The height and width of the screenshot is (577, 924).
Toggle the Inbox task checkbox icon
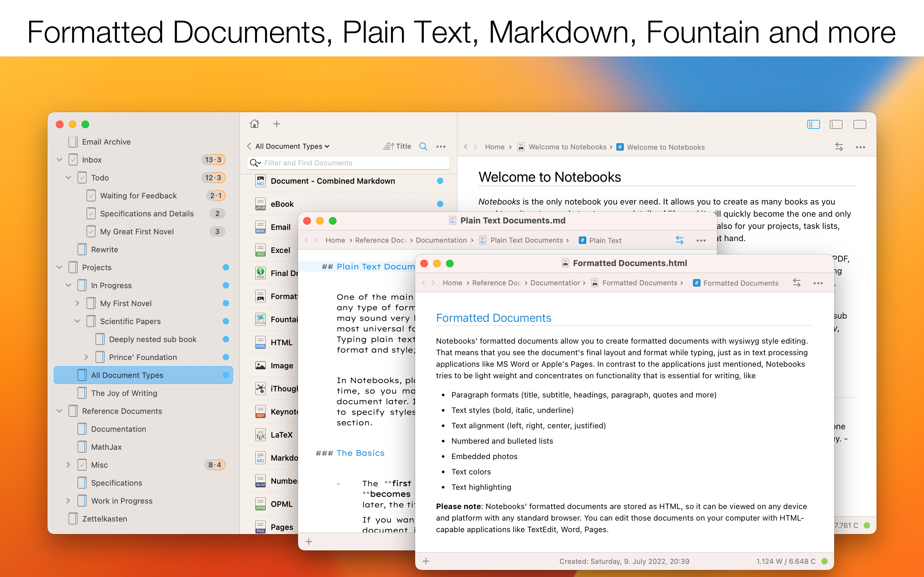tap(73, 160)
